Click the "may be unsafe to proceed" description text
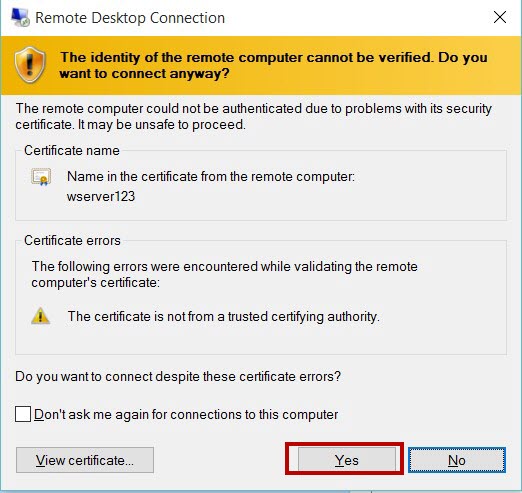The height and width of the screenshot is (493, 522). tap(162, 125)
